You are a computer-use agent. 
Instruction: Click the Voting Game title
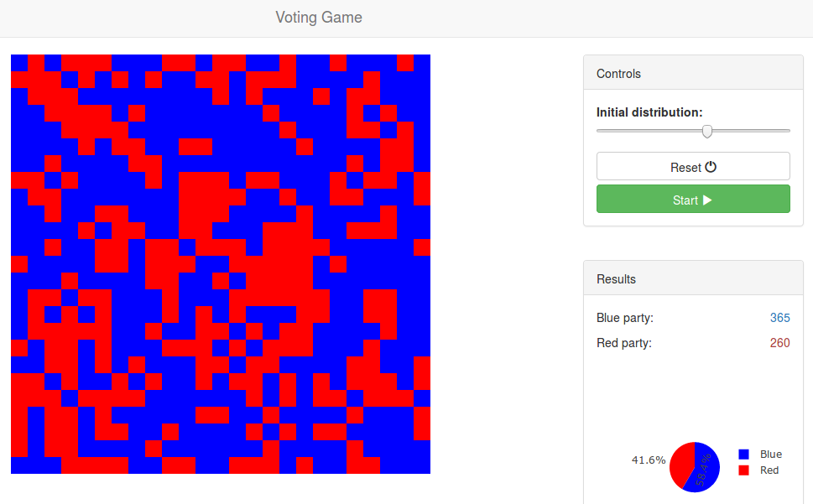point(319,18)
